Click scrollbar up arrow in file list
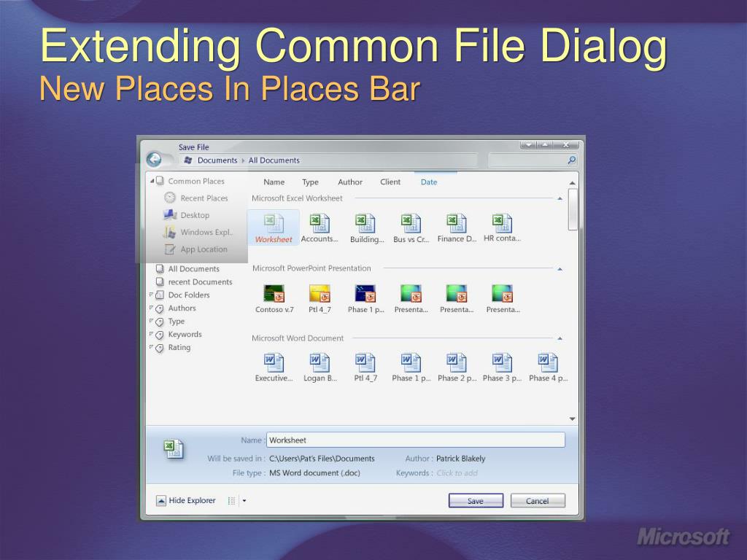Screen dimensions: 747x560 pyautogui.click(x=572, y=183)
